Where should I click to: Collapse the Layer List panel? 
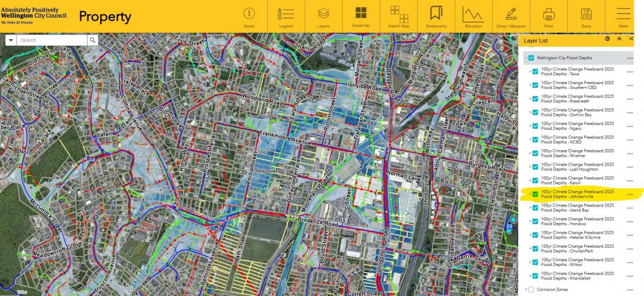point(619,39)
